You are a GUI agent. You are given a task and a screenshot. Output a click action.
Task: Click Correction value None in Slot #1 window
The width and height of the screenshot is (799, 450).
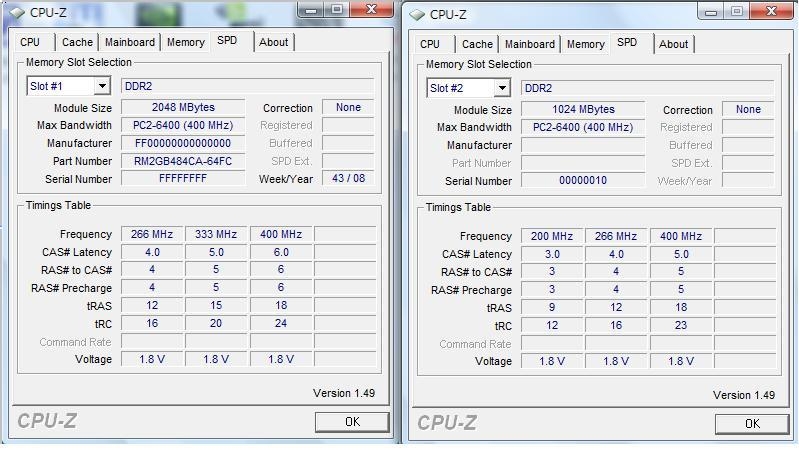pos(349,108)
